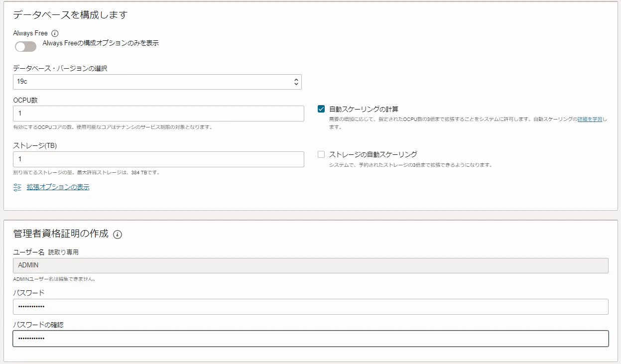Focus the パスワード field
This screenshot has width=621, height=364.
(x=311, y=307)
